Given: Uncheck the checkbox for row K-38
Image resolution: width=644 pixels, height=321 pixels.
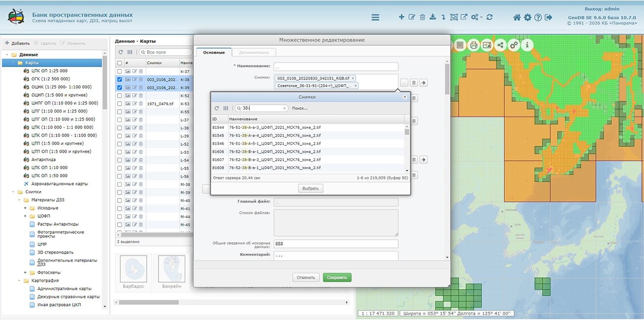Looking at the screenshot, I should (119, 79).
